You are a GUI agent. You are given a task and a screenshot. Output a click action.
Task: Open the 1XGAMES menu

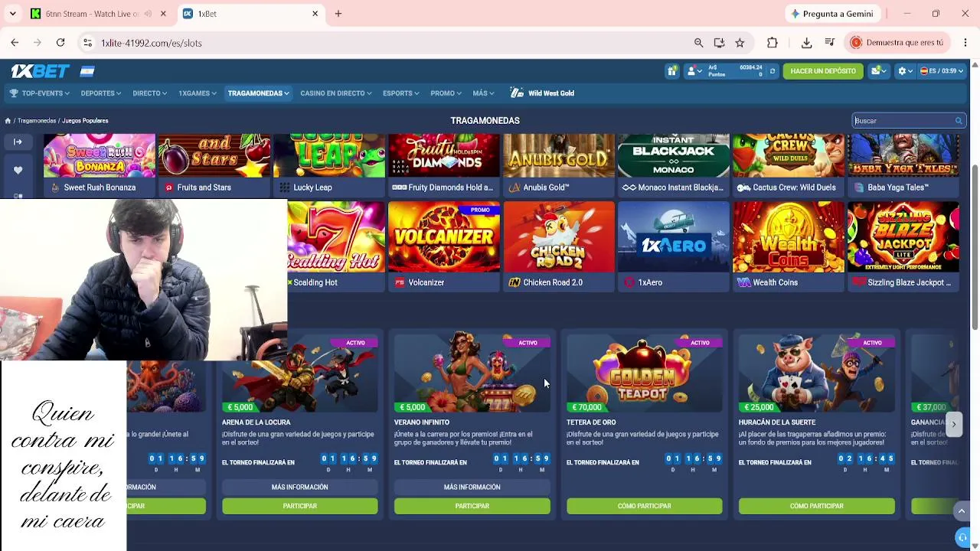point(198,93)
